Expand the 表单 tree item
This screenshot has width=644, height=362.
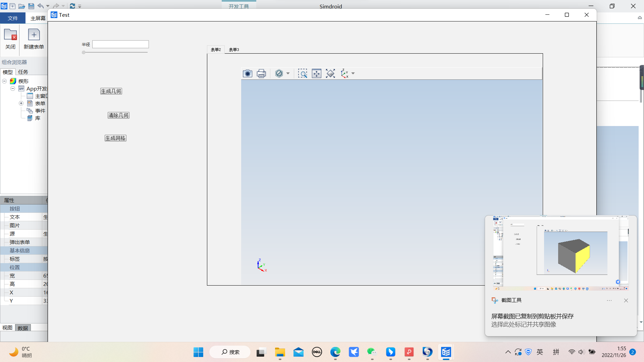click(21, 103)
